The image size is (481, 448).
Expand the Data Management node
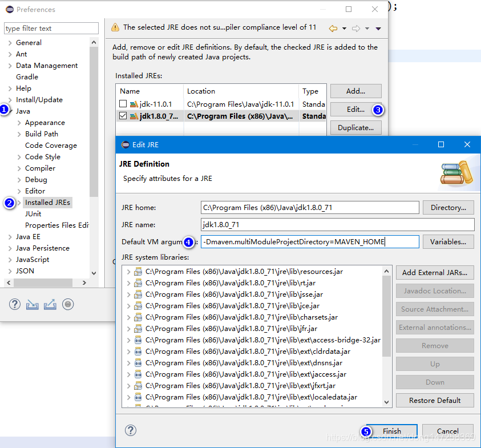click(x=10, y=66)
